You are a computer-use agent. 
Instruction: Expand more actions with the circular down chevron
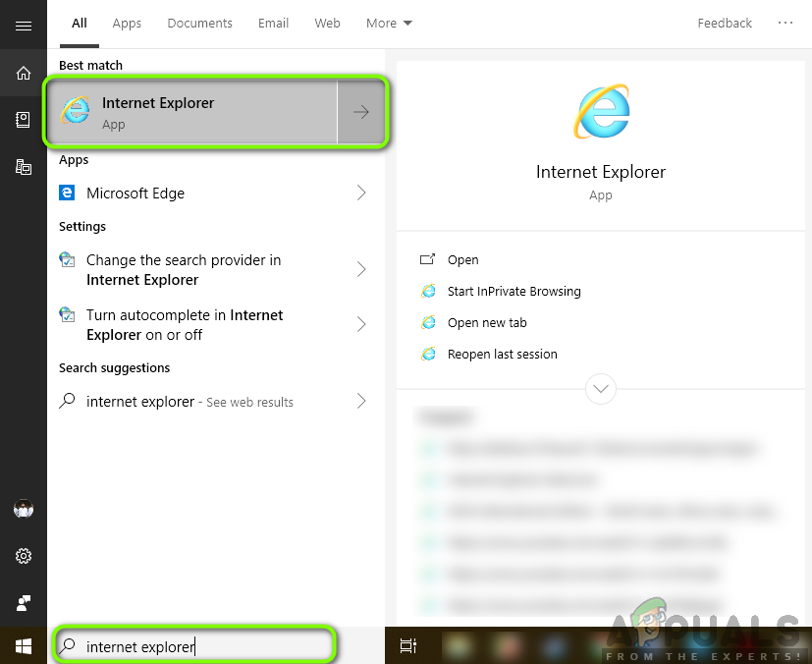click(601, 388)
